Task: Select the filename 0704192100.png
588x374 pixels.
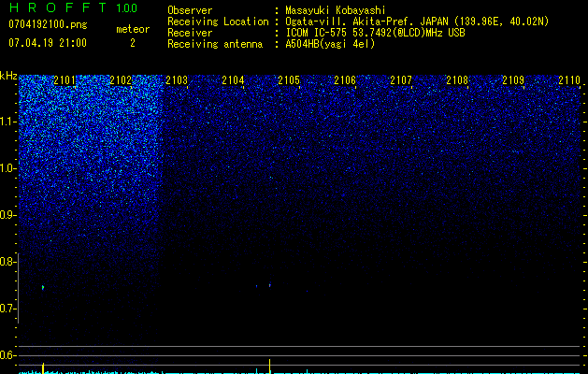Action: click(48, 25)
